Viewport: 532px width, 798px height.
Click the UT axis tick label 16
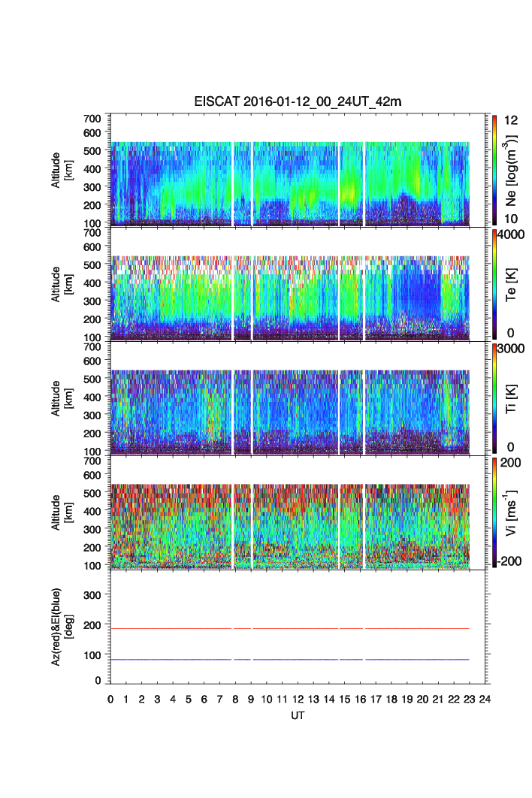click(x=361, y=700)
